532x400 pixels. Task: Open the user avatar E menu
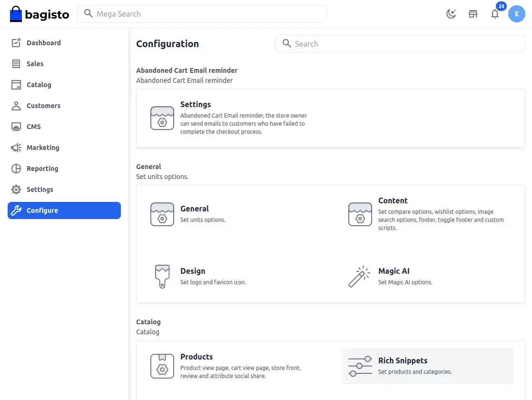(x=517, y=14)
